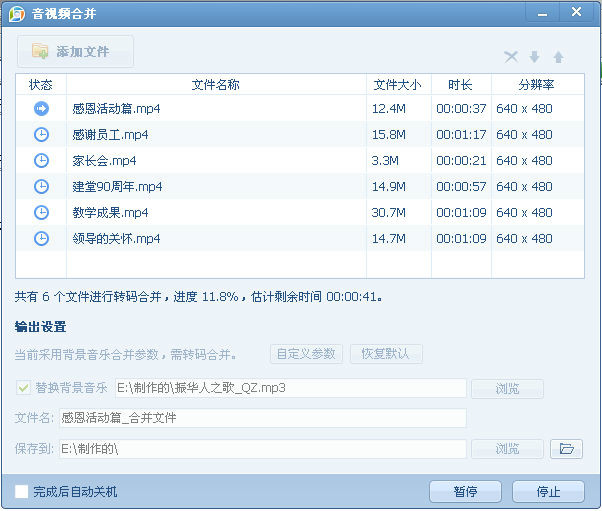Click the 输出设置 heading
This screenshot has width=602, height=511.
pyautogui.click(x=40, y=327)
